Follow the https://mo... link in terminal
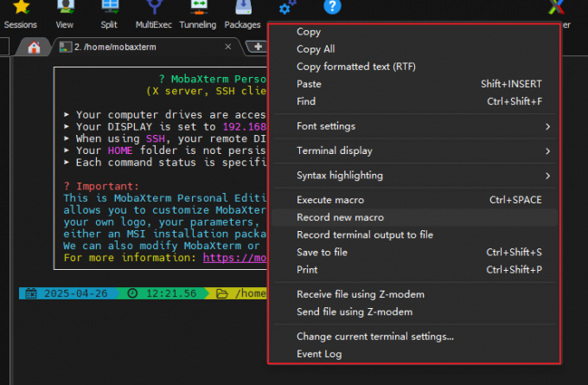This screenshot has height=385, width=588. (x=234, y=258)
